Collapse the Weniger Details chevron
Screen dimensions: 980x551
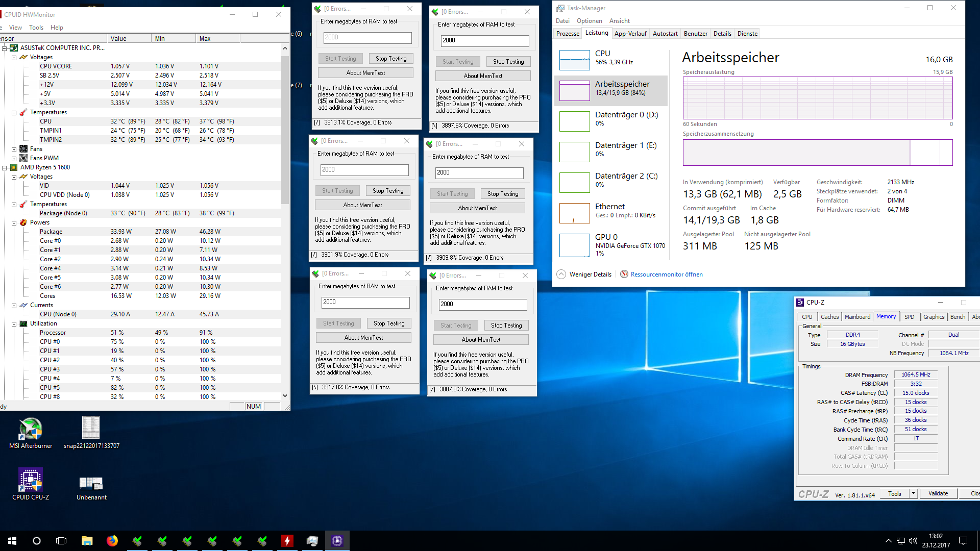coord(561,274)
